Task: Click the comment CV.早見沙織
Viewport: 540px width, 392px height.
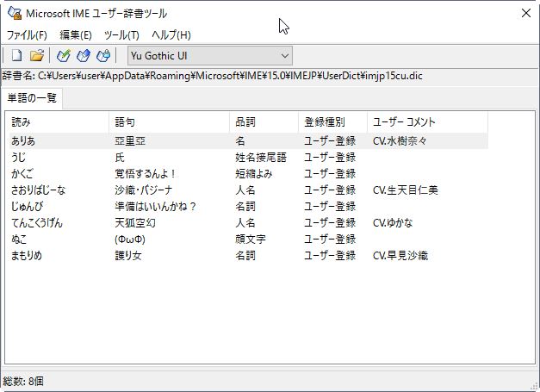Action: coord(400,256)
